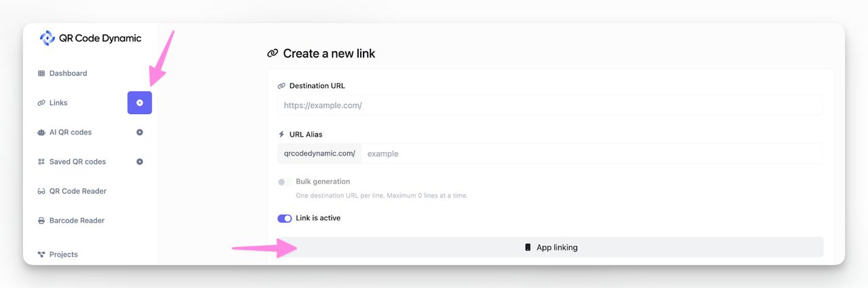Expand the App linking section
This screenshot has height=288, width=868.
coord(551,247)
